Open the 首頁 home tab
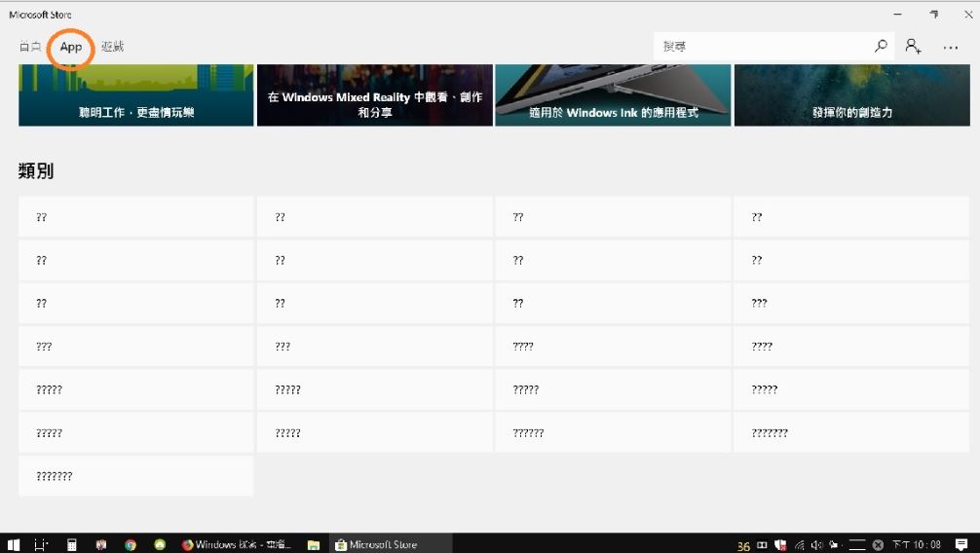Screen dimensions: 980x553 click(30, 46)
